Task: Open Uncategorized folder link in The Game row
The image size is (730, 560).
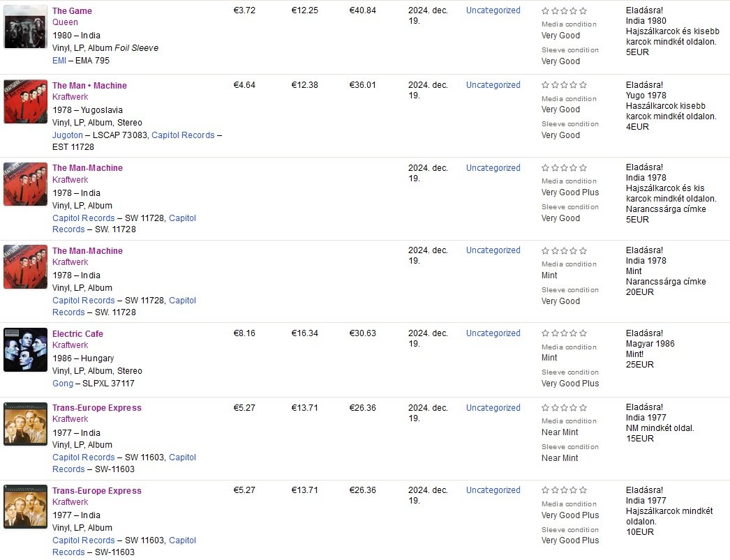Action: (493, 10)
